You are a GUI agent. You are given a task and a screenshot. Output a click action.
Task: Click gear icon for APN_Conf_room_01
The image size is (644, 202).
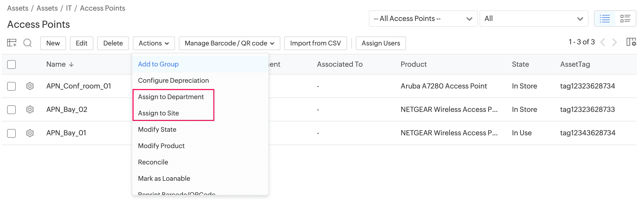click(x=30, y=86)
